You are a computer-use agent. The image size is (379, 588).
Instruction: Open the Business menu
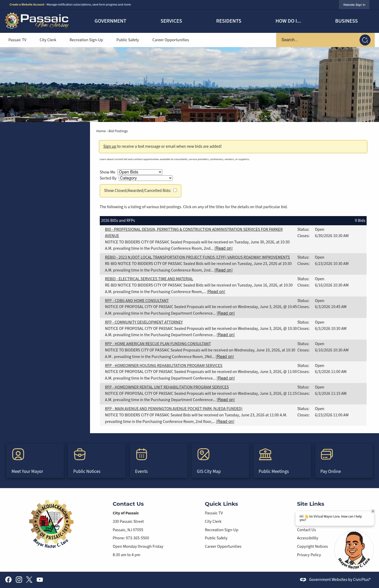346,21
